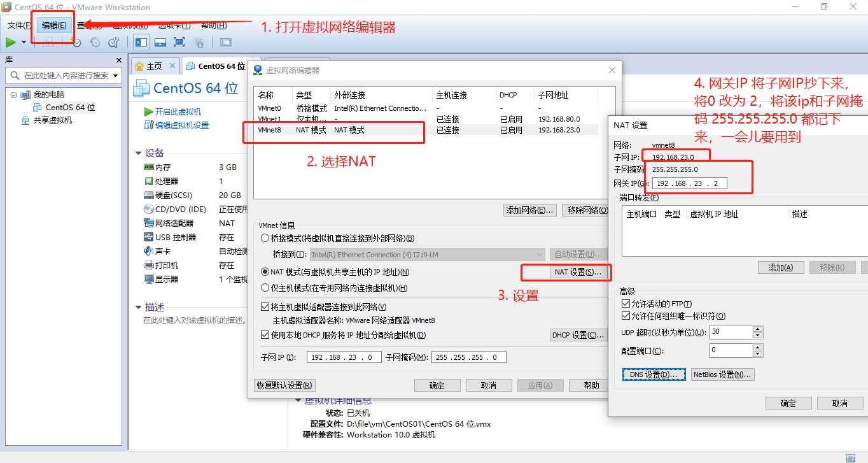The image size is (868, 463).
Task: Toggle the show library sidebar icon
Action: 141,42
